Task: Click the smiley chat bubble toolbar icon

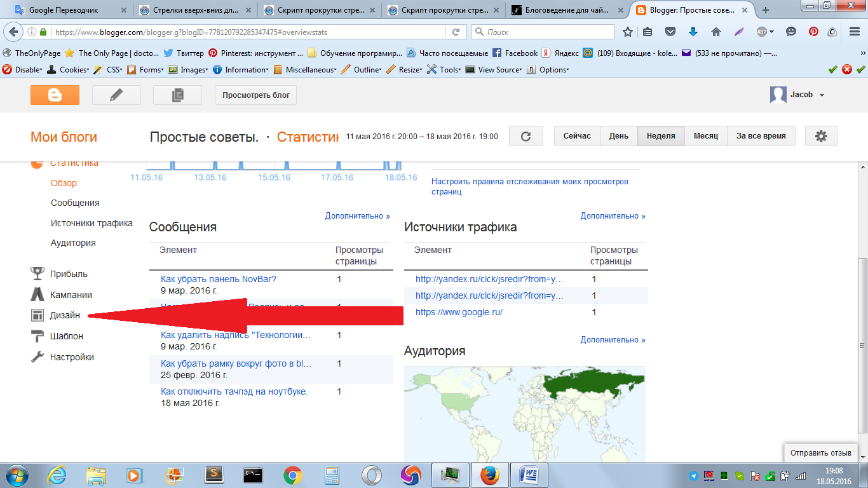Action: [x=791, y=32]
